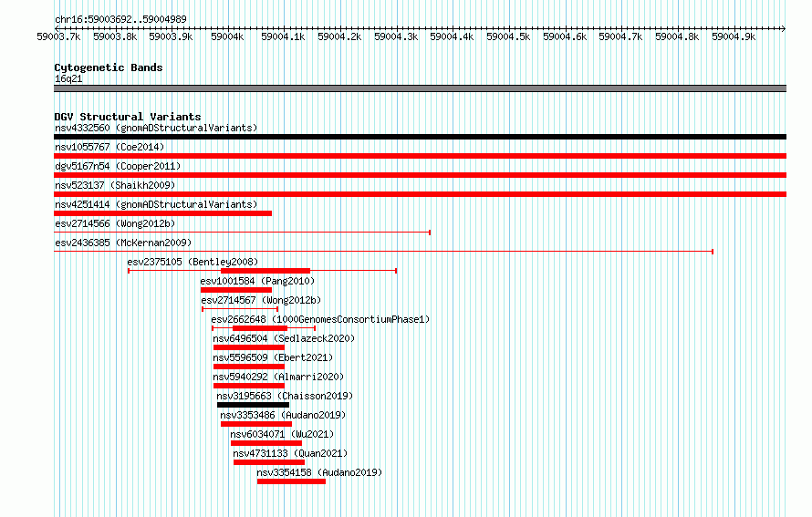The width and height of the screenshot is (812, 517).
Task: Click the red nsv6034071 variant bar
Action: (x=266, y=443)
